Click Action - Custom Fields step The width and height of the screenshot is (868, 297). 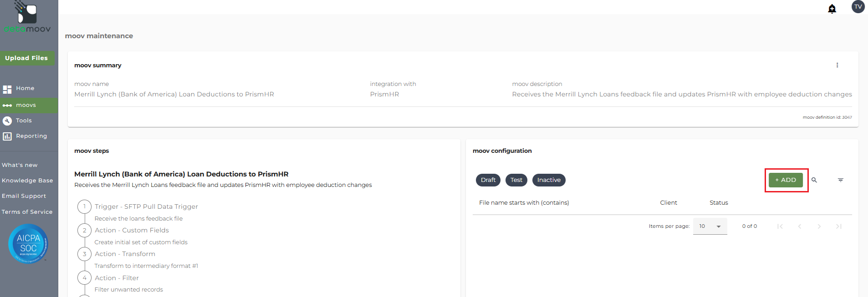point(132,230)
